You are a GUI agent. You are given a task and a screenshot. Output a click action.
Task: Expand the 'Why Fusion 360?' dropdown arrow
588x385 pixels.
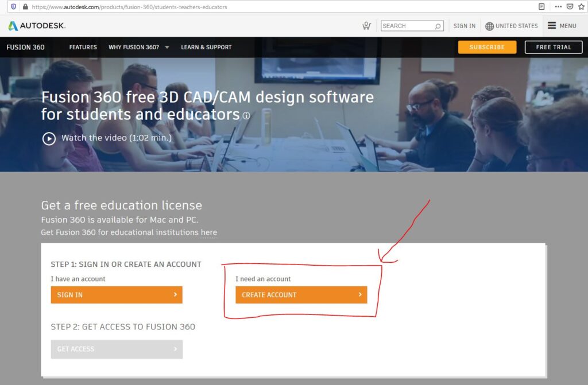[167, 47]
